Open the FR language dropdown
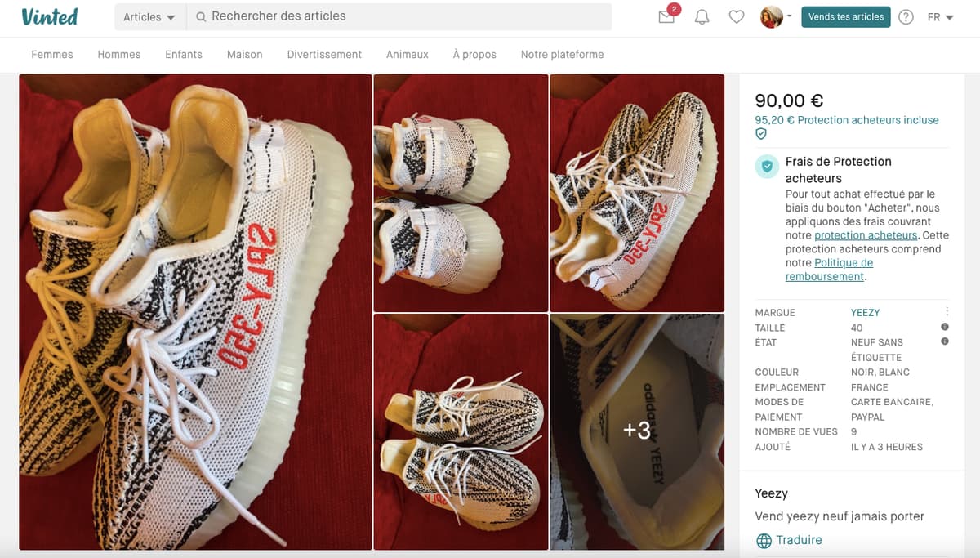The width and height of the screenshot is (980, 558). [941, 17]
